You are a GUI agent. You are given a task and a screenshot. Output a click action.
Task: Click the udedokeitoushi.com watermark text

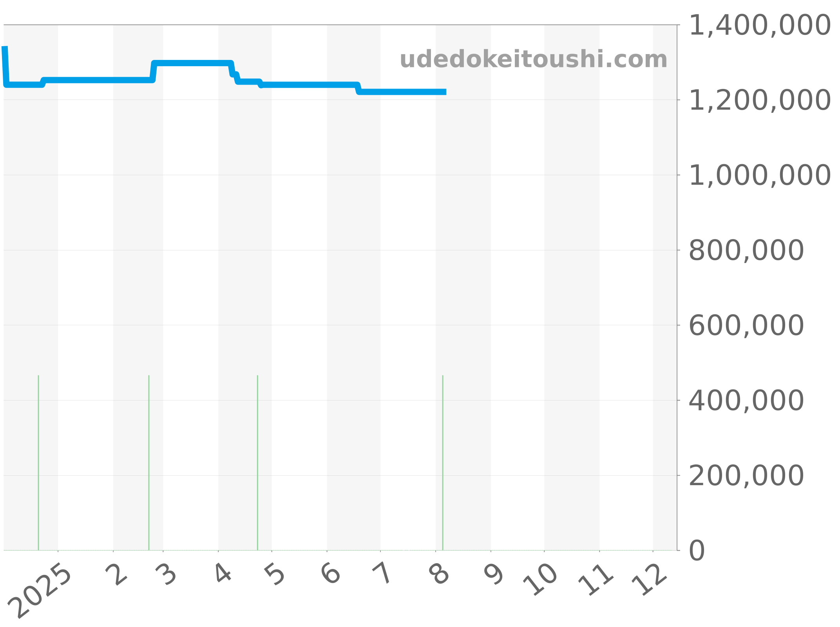click(x=533, y=60)
